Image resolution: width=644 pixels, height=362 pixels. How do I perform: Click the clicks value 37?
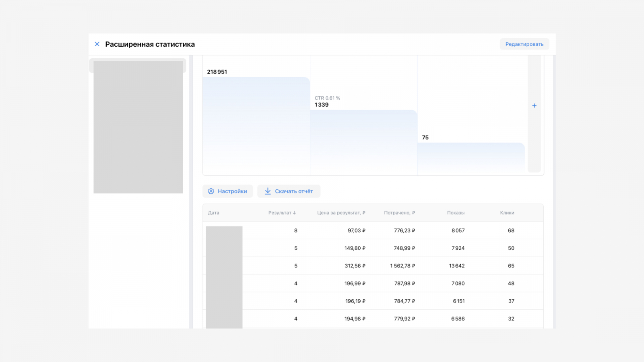511,301
